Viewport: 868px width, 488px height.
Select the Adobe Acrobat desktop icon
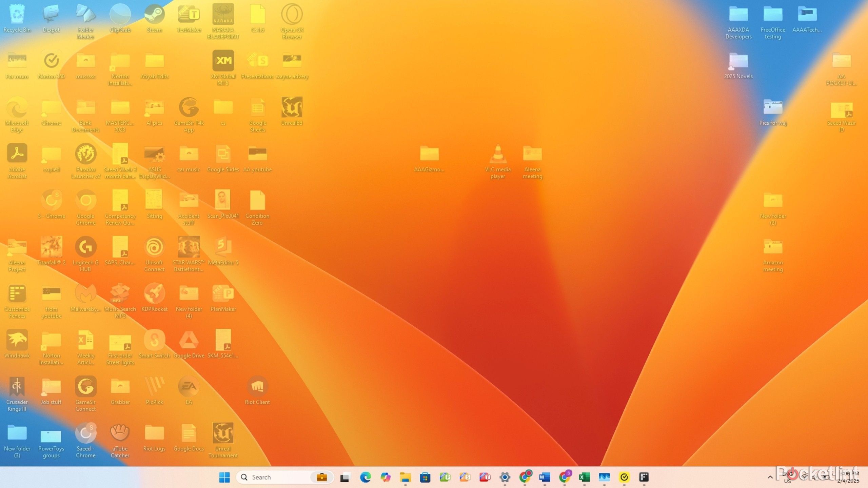(17, 161)
